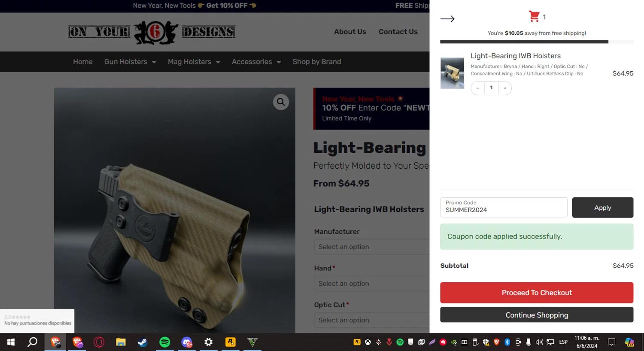Click the Windows Start button

[11, 342]
